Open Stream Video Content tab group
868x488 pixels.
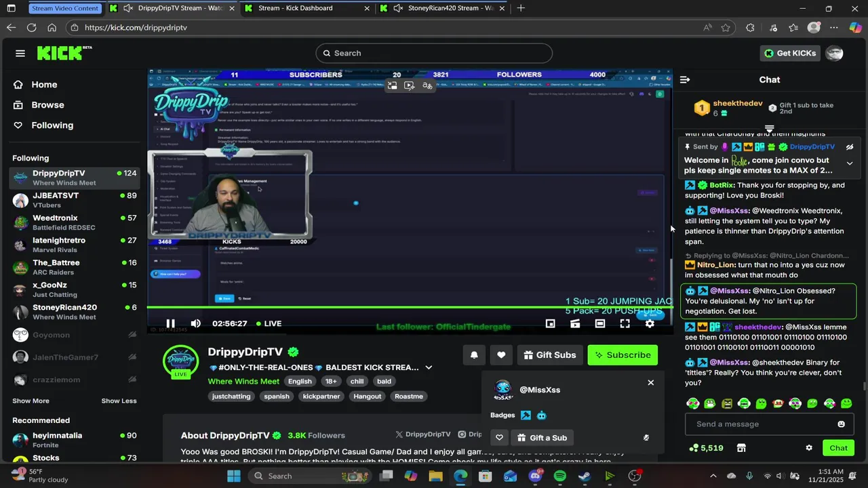click(65, 8)
